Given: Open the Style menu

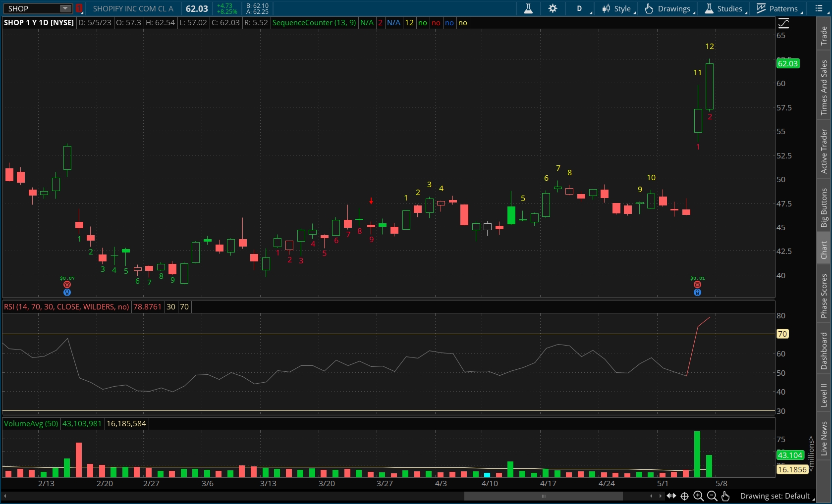Looking at the screenshot, I should point(617,8).
